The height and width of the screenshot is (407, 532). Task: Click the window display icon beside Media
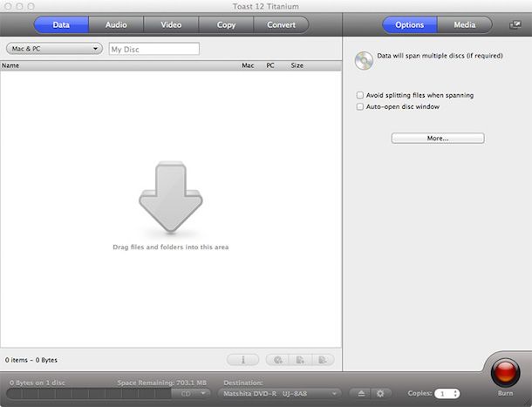[515, 25]
